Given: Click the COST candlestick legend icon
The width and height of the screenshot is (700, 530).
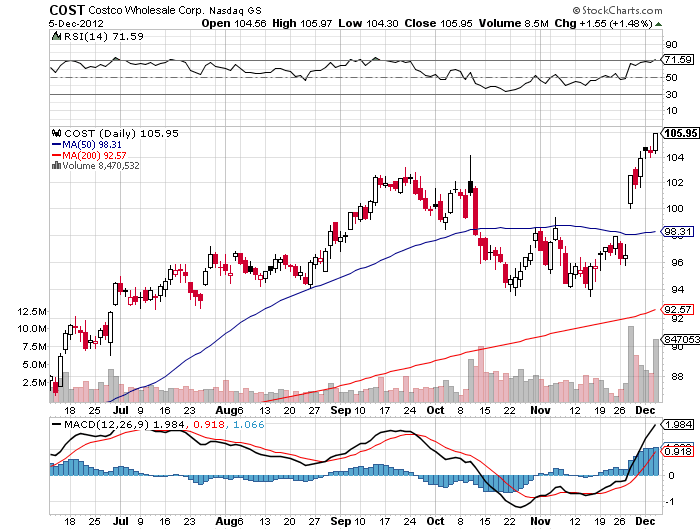Looking at the screenshot, I should [56, 133].
